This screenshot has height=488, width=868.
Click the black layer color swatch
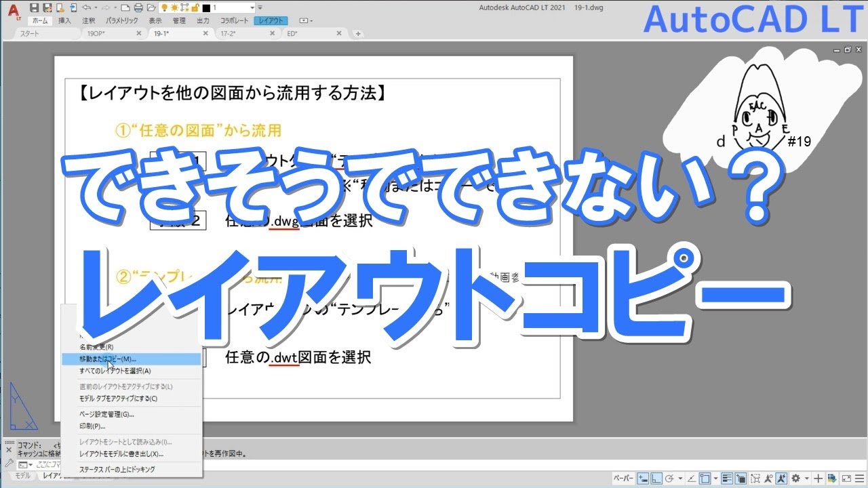click(206, 8)
